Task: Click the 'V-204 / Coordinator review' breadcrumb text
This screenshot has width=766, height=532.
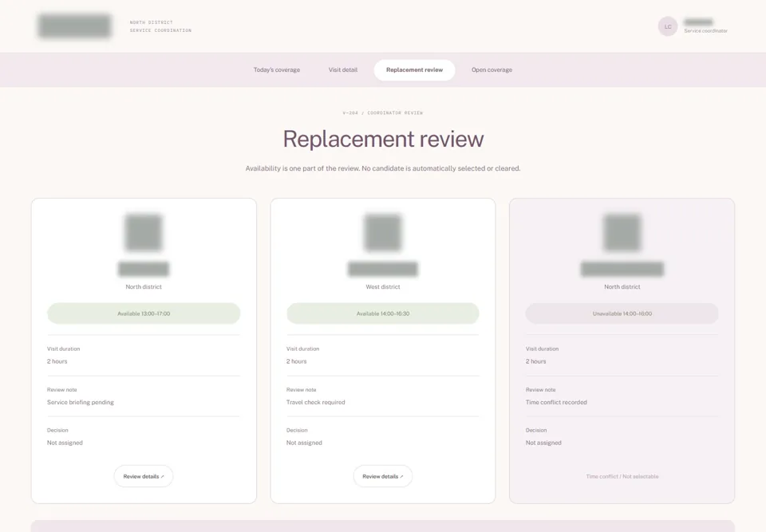Action: [383, 112]
